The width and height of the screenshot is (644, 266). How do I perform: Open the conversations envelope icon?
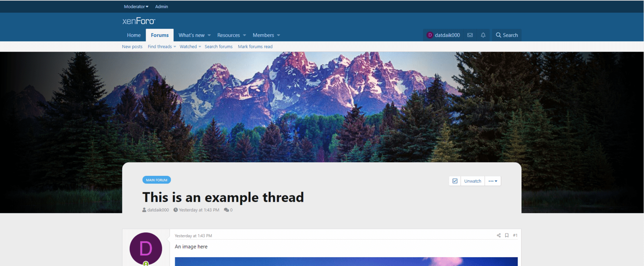click(x=470, y=35)
